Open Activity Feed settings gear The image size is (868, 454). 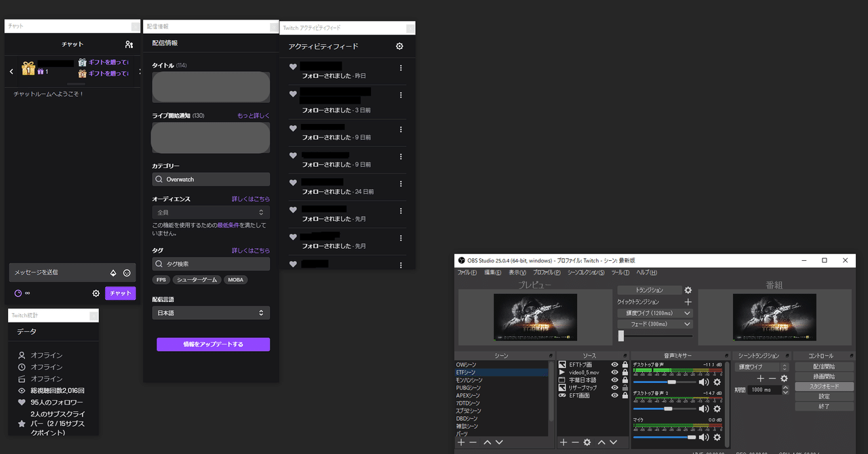[399, 46]
